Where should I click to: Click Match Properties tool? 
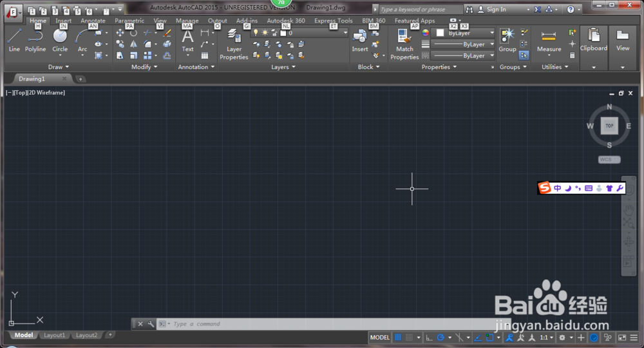click(x=404, y=44)
